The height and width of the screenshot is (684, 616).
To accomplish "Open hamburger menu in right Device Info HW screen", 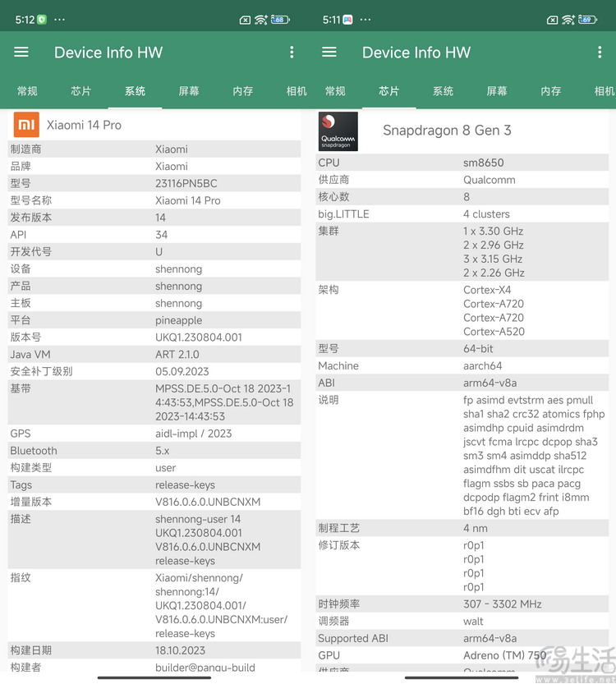I will (x=329, y=53).
